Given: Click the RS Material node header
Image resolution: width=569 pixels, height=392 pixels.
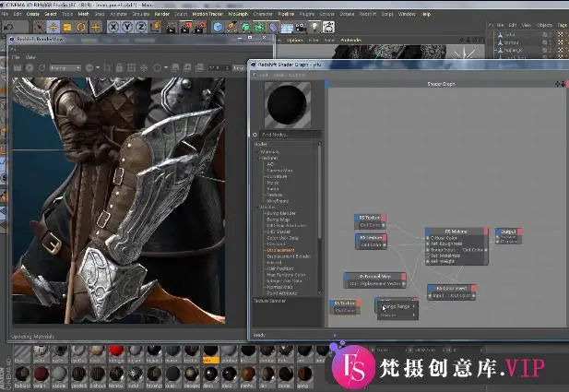Looking at the screenshot, I should click(x=456, y=232).
